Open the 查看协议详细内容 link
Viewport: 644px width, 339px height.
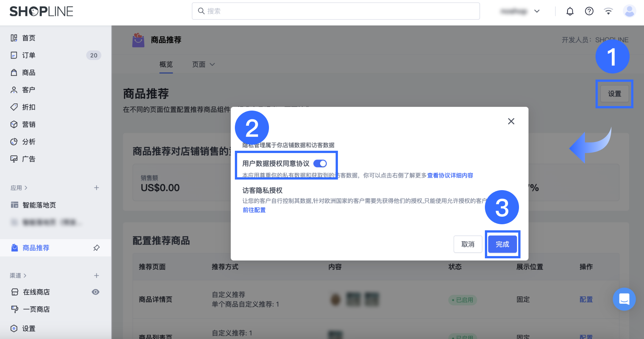(x=450, y=175)
